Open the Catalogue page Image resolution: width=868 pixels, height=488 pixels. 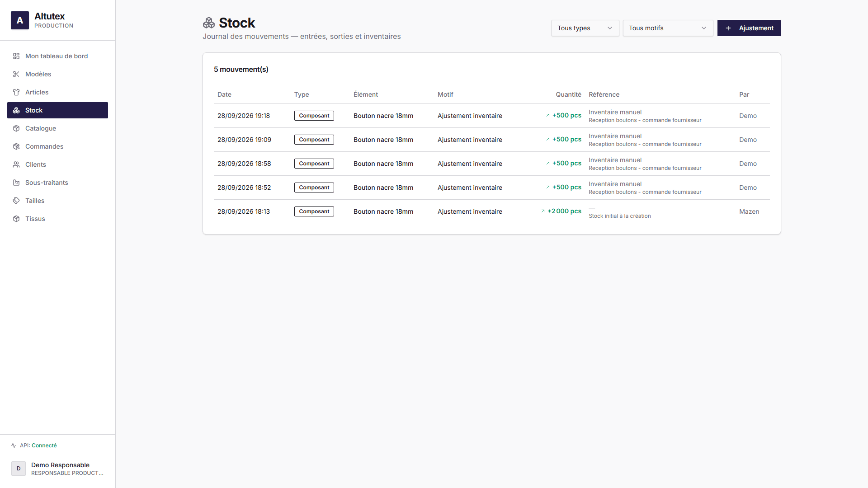coord(57,128)
